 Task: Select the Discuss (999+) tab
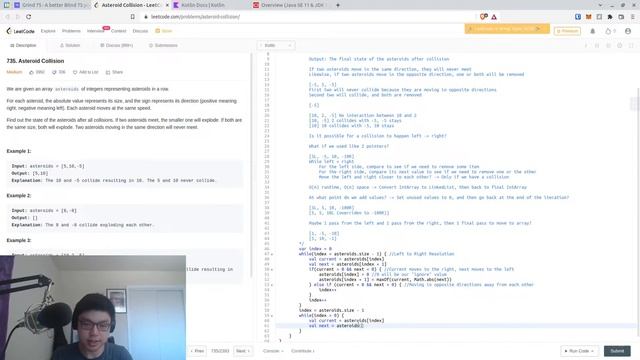[x=117, y=45]
